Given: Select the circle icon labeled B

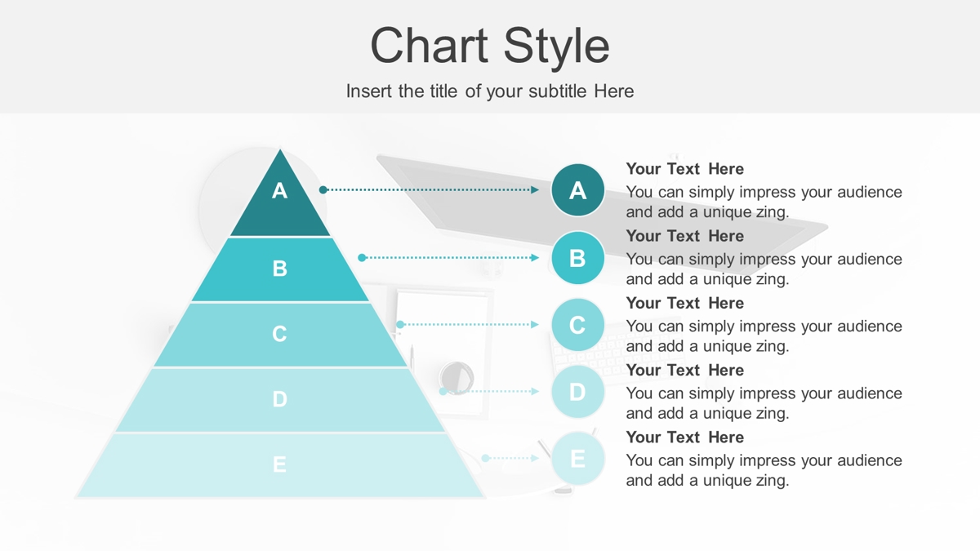Looking at the screenshot, I should click(577, 258).
